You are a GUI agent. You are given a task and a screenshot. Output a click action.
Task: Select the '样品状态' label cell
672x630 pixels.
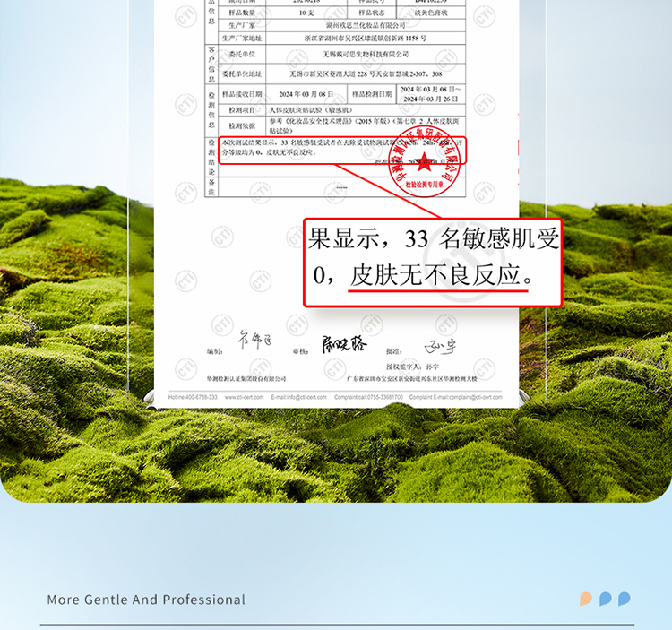point(372,13)
